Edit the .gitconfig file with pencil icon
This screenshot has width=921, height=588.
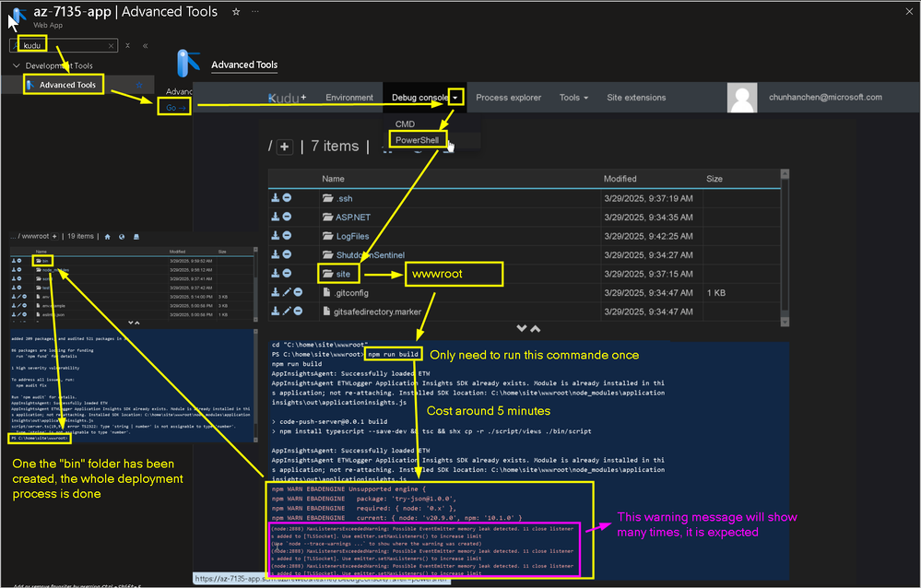pyautogui.click(x=287, y=292)
